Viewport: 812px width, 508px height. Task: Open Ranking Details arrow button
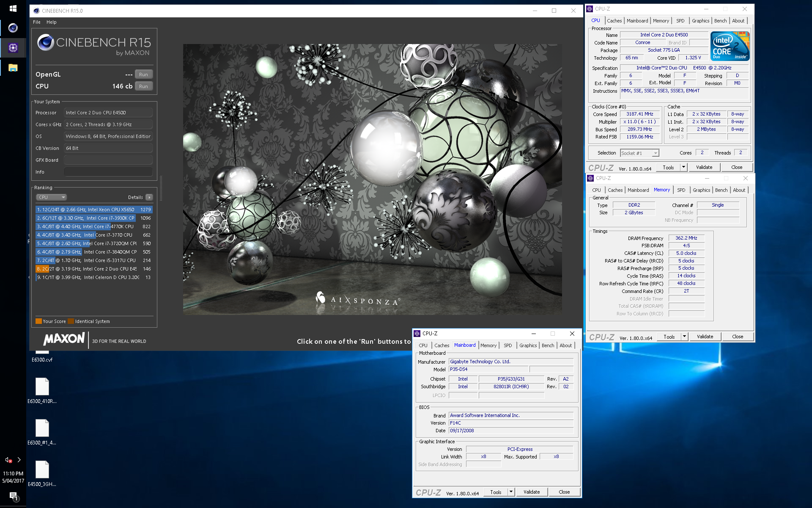[149, 197]
